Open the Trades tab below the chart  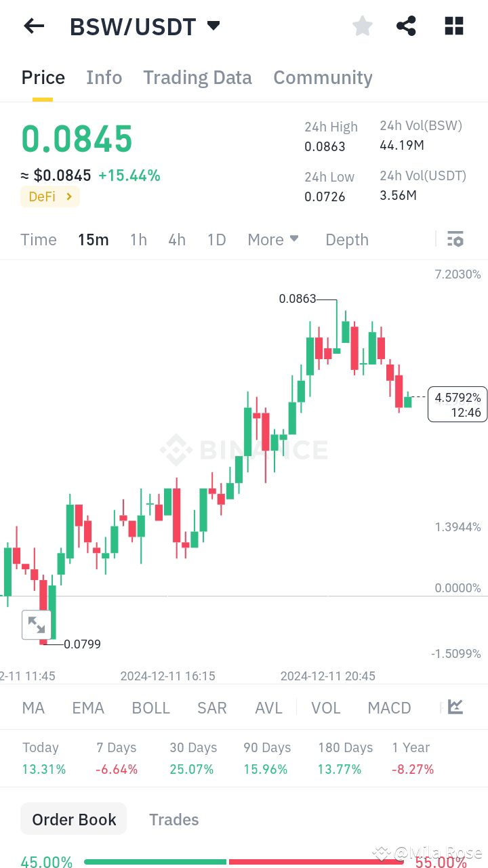(x=174, y=819)
